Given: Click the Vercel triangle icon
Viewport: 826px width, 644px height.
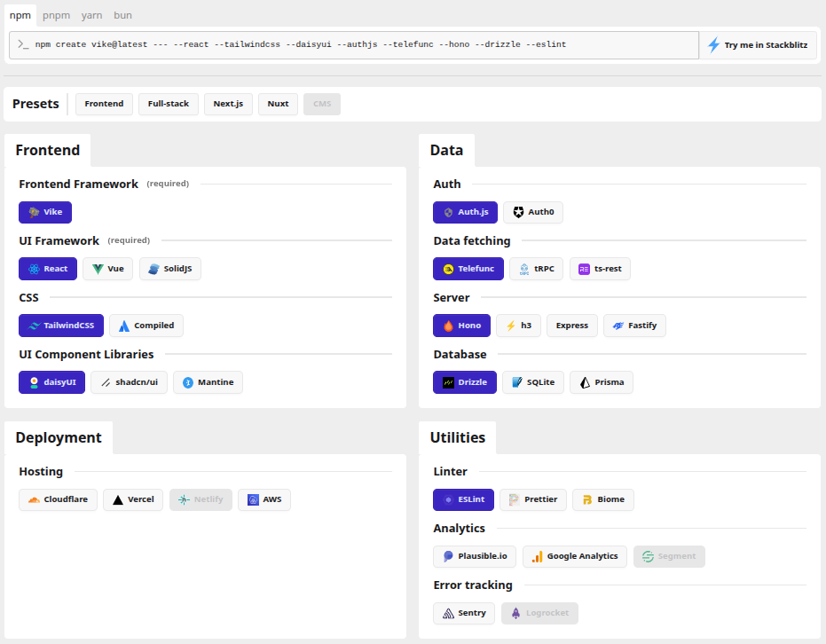Looking at the screenshot, I should click(118, 499).
